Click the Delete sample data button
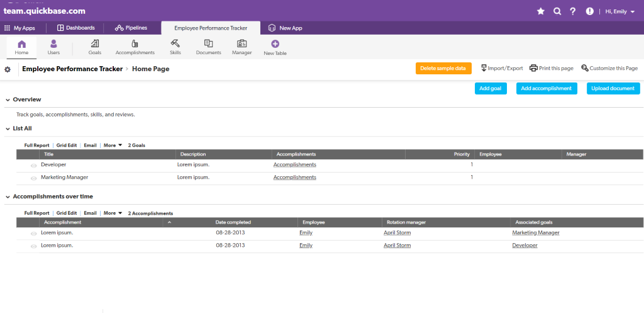The height and width of the screenshot is (313, 644). point(443,68)
